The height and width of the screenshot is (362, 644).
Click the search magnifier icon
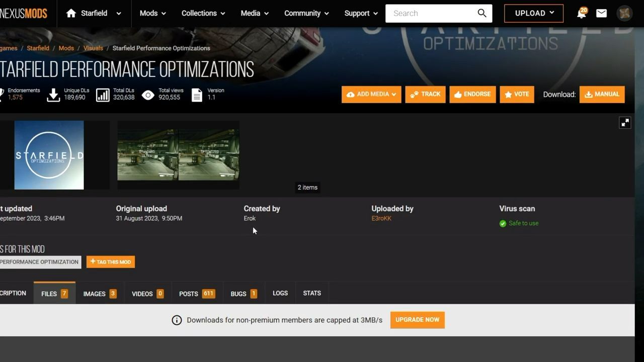click(x=482, y=14)
